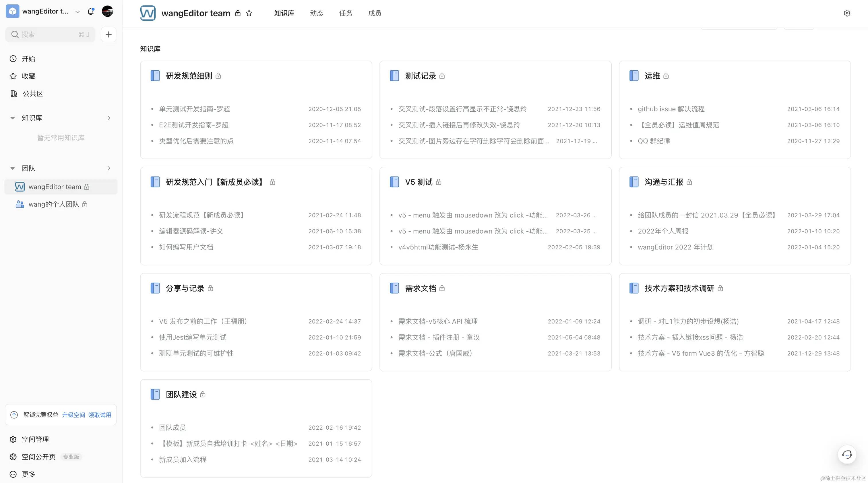This screenshot has height=483, width=868.
Task: Open 团队 section right chevron
Action: [108, 168]
